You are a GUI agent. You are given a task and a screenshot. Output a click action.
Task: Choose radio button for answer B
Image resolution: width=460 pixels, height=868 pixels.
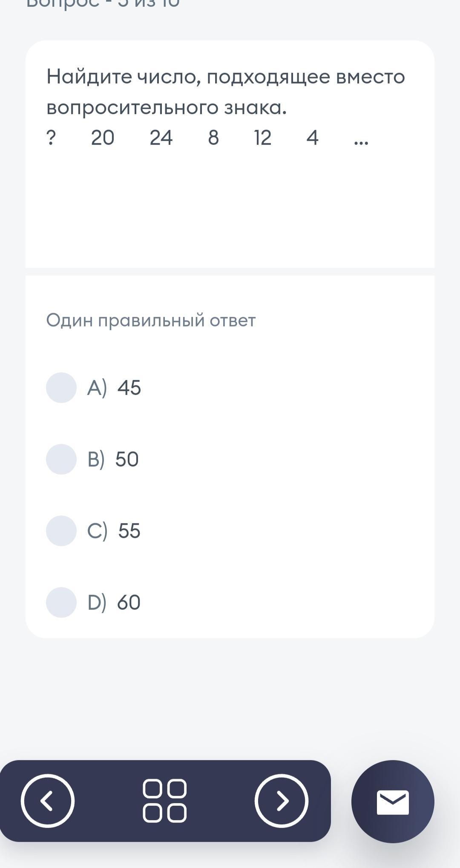click(61, 459)
